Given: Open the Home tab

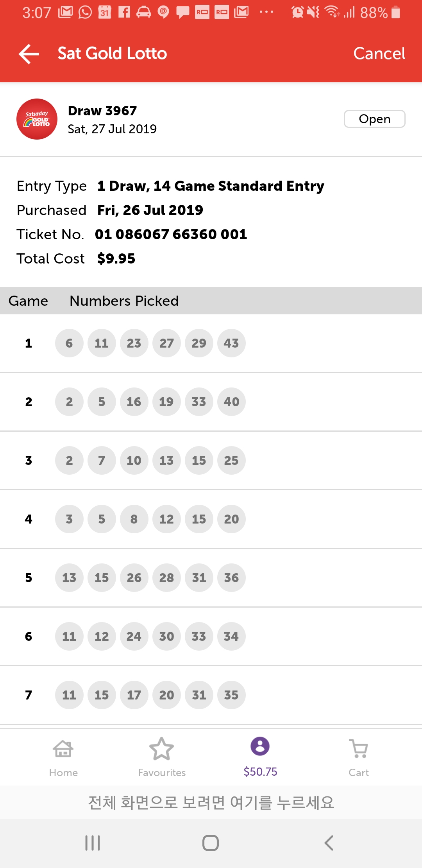Looking at the screenshot, I should click(x=63, y=757).
